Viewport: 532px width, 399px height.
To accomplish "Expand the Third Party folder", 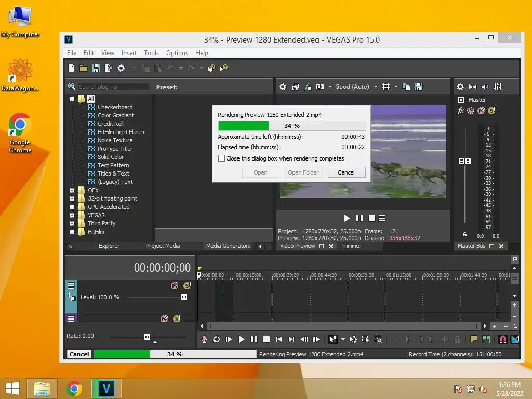I will pyautogui.click(x=72, y=223).
